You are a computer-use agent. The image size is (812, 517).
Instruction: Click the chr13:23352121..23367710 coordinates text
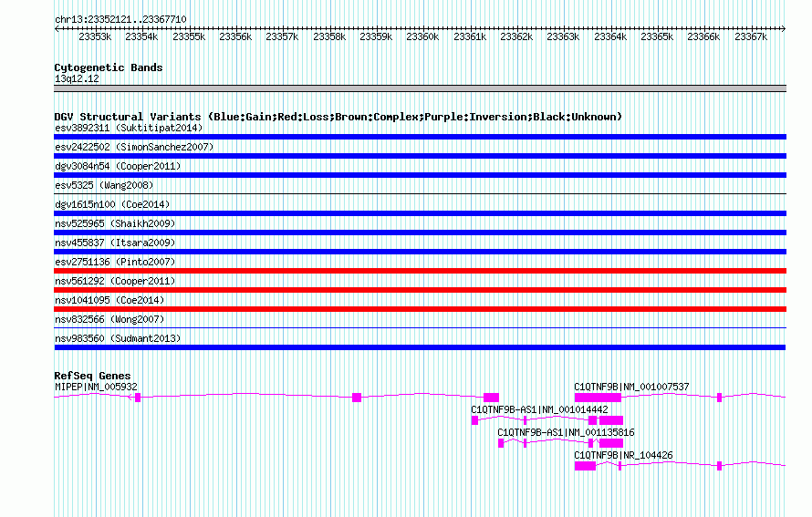pos(120,19)
